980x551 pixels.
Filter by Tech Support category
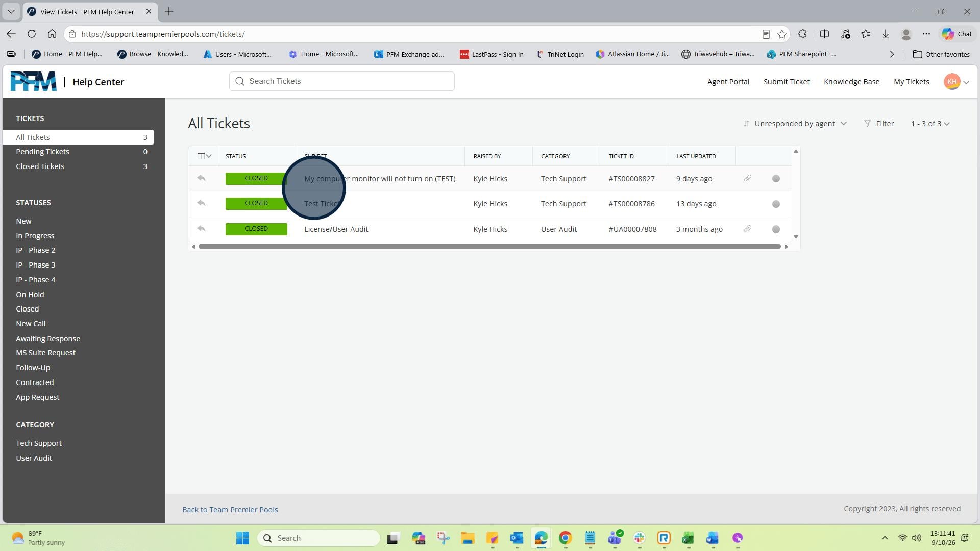[38, 443]
